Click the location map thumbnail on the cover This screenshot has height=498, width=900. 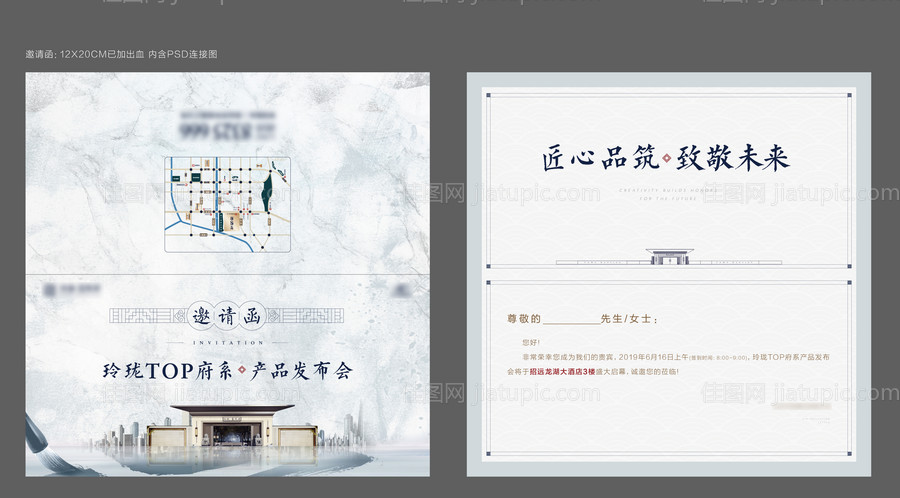pyautogui.click(x=228, y=204)
